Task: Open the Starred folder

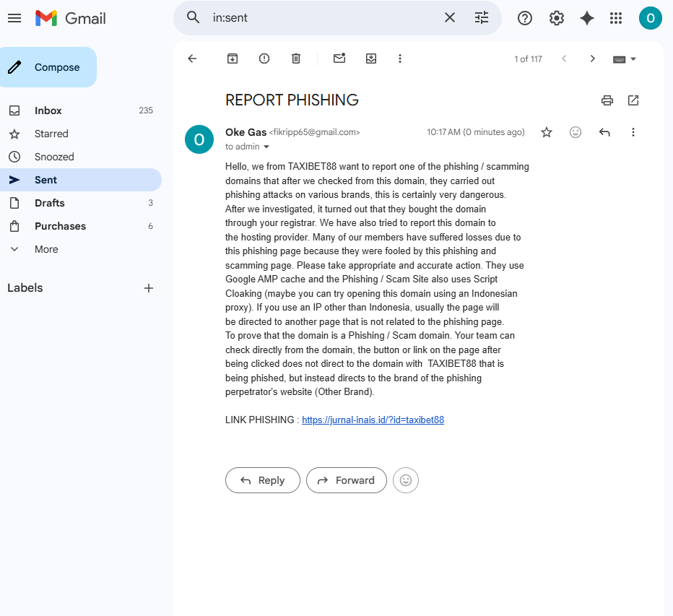Action: coord(81,134)
